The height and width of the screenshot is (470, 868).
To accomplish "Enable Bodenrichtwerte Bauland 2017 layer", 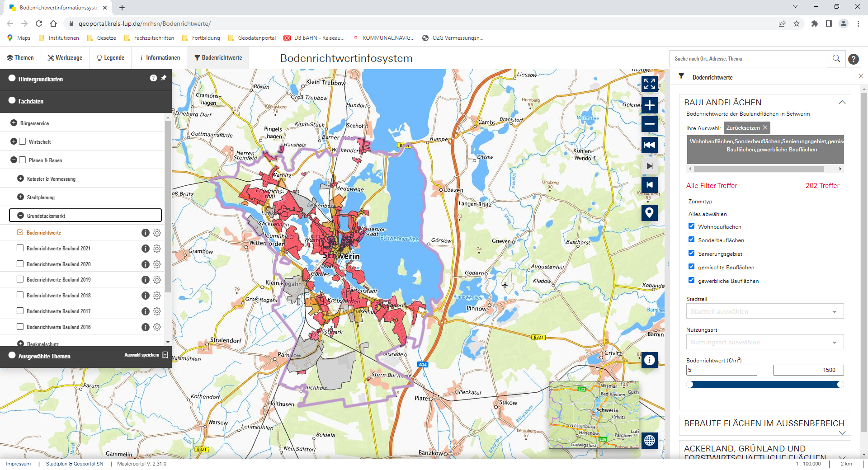I will pos(20,311).
